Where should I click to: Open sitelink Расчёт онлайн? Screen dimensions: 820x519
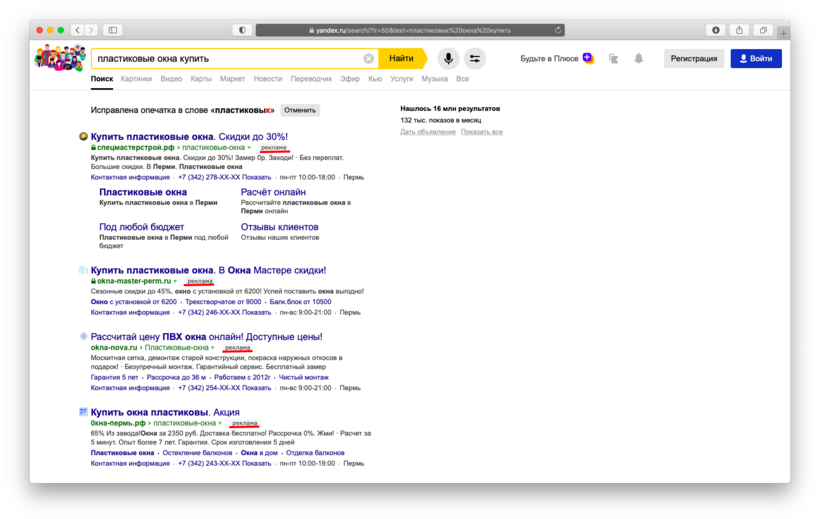(x=273, y=192)
